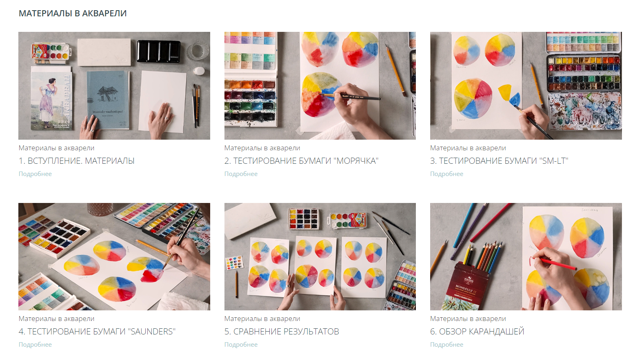Click "Подробнее" under lesson 3 SM-LT
The height and width of the screenshot is (361, 644).
point(446,174)
